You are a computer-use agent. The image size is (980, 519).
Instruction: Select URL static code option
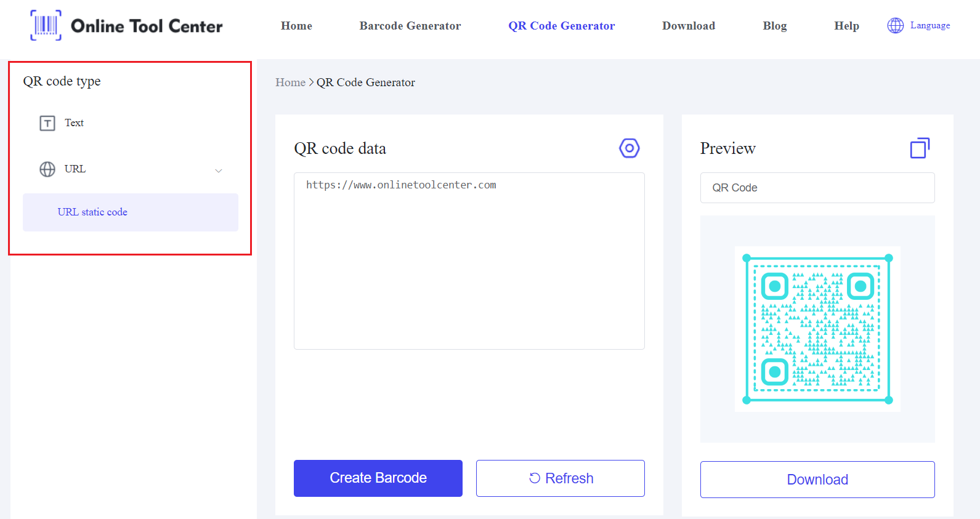(x=92, y=212)
